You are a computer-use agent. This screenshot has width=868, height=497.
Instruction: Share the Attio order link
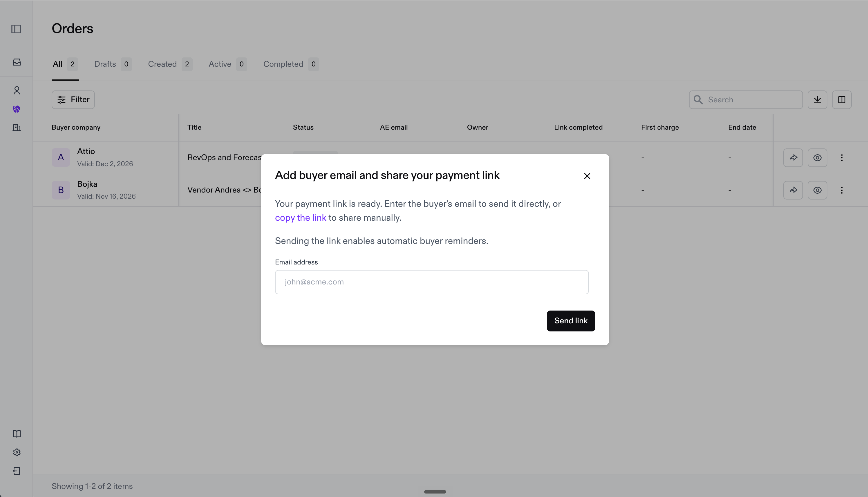click(793, 158)
